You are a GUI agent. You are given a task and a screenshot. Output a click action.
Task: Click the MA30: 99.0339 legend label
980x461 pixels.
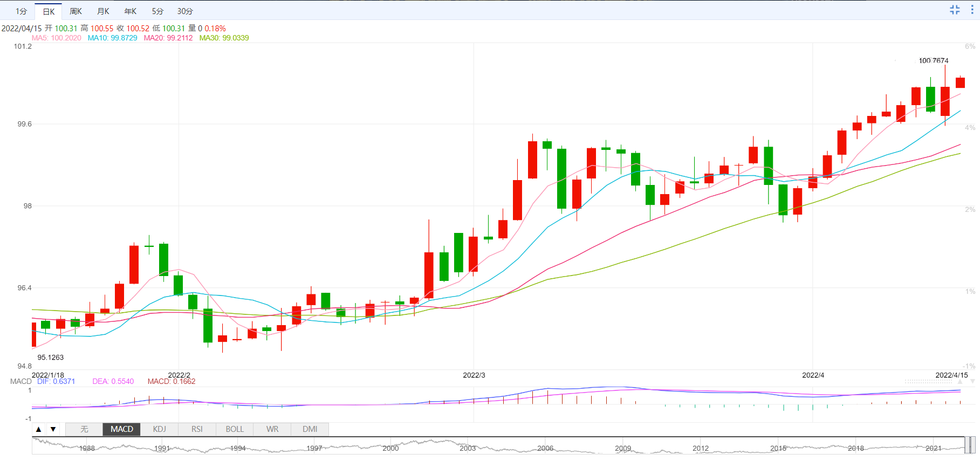click(224, 38)
